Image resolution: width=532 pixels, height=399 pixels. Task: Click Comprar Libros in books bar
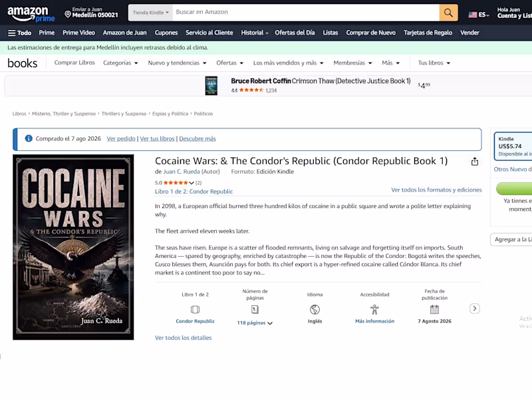click(74, 63)
